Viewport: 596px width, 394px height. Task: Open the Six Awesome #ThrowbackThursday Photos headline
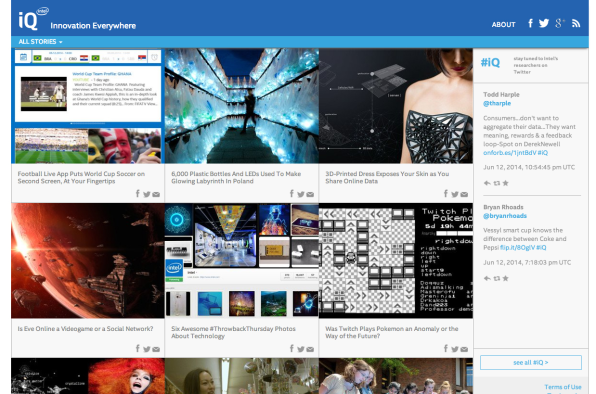point(233,332)
